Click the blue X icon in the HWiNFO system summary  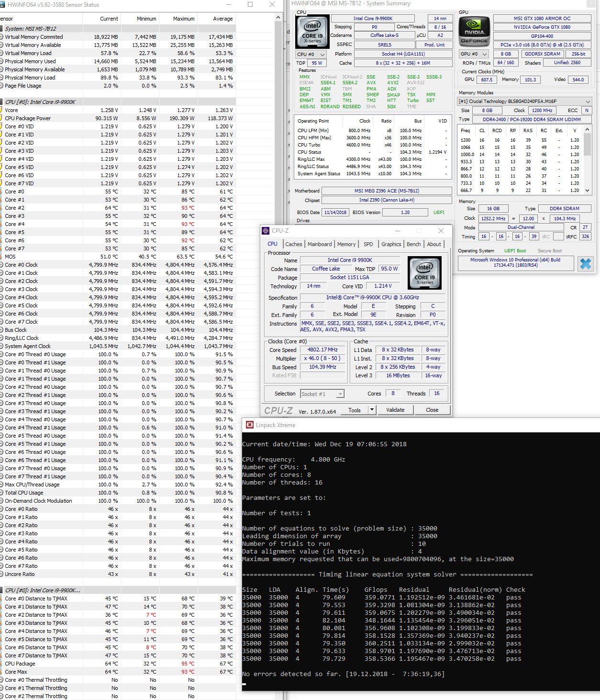(x=585, y=264)
